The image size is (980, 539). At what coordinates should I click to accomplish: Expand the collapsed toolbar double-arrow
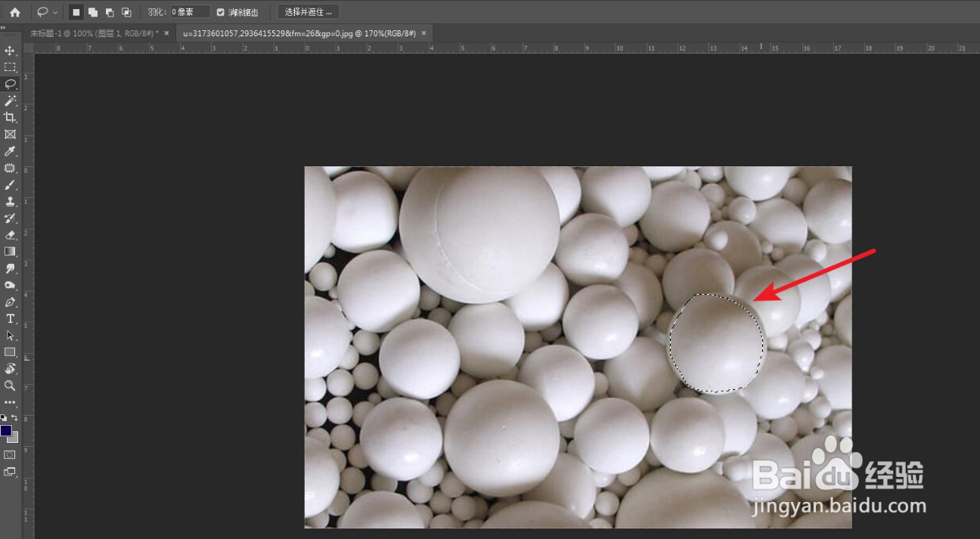click(x=3, y=28)
